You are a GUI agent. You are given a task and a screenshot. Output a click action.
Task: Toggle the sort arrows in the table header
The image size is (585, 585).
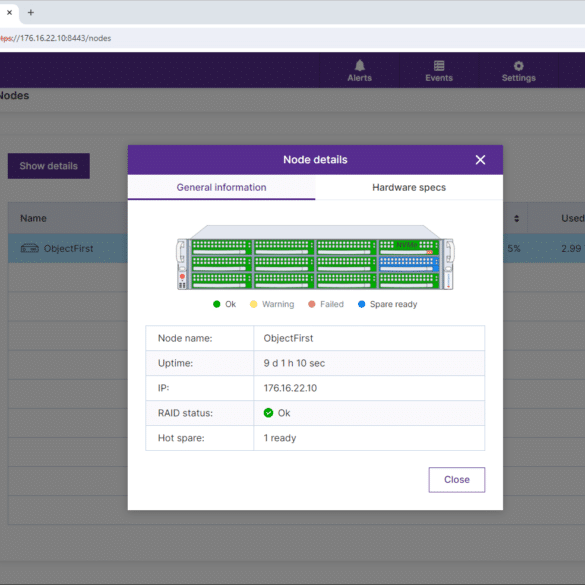[516, 218]
